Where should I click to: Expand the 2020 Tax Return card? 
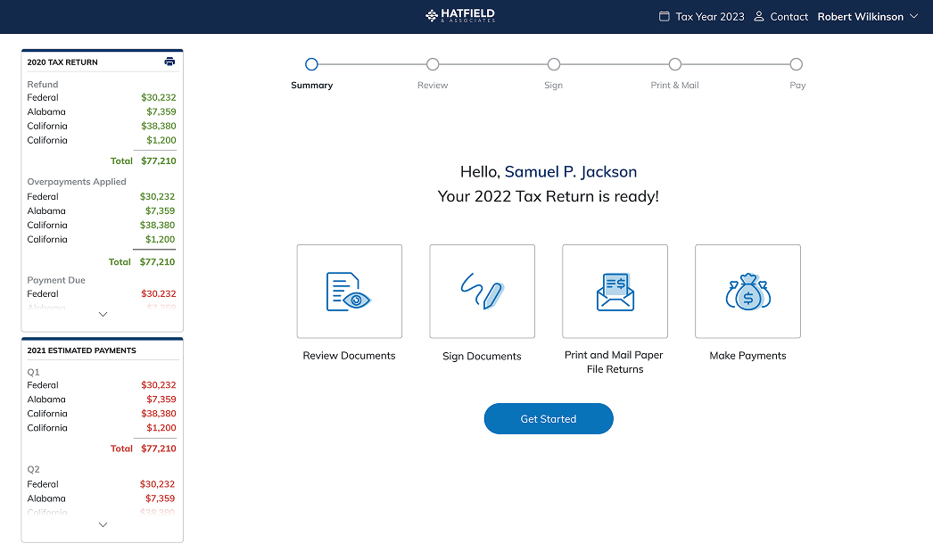pyautogui.click(x=102, y=314)
